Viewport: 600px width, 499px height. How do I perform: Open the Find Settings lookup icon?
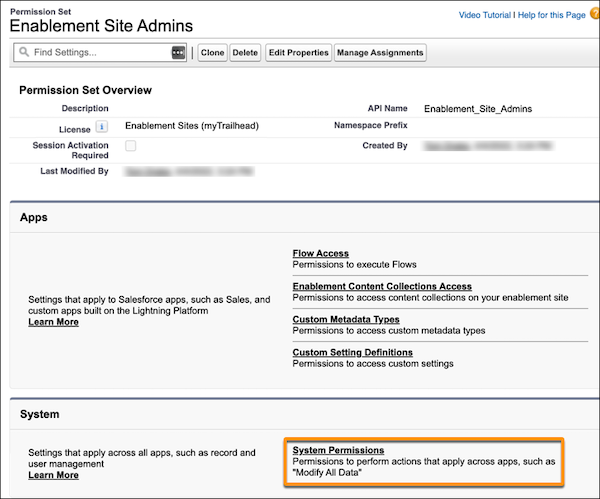178,52
